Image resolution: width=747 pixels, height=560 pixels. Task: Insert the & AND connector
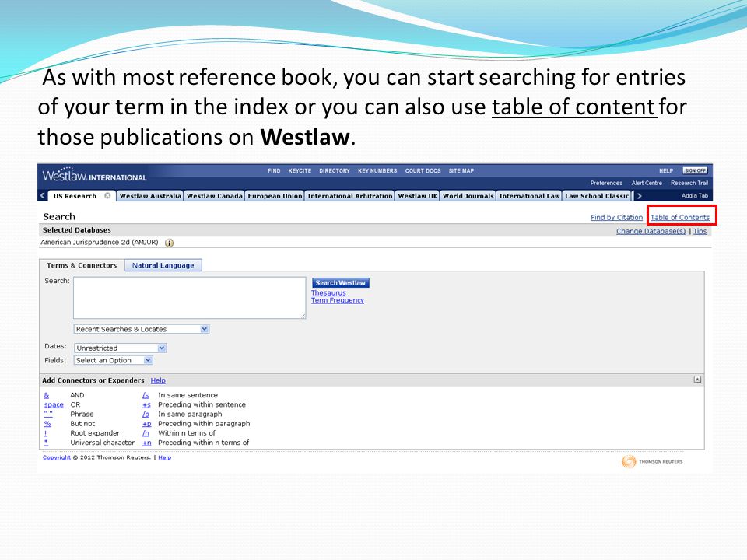(x=46, y=395)
